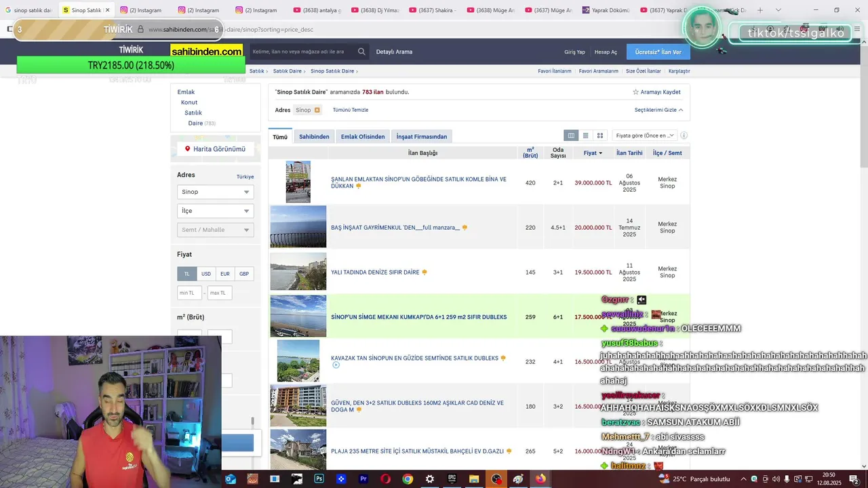868x488 pixels.
Task: Show hidden system tray icons chevron
Action: [x=744, y=479]
